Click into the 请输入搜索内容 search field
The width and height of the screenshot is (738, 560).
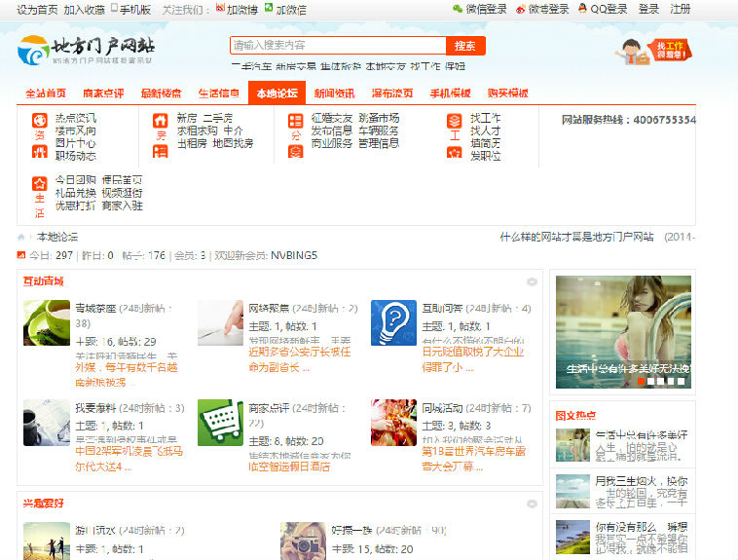338,46
